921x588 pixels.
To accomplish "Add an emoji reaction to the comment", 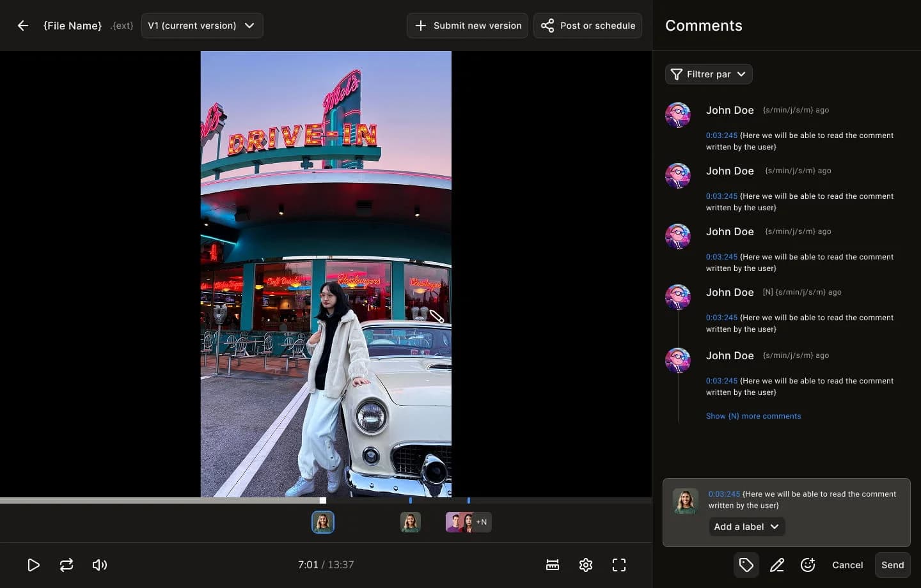I will 808,565.
